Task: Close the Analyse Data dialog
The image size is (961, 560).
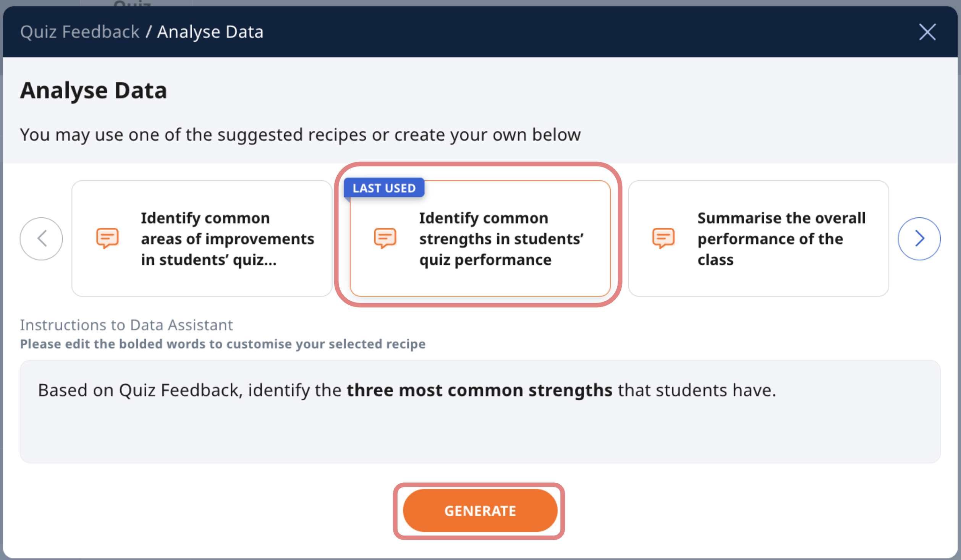Action: point(927,32)
